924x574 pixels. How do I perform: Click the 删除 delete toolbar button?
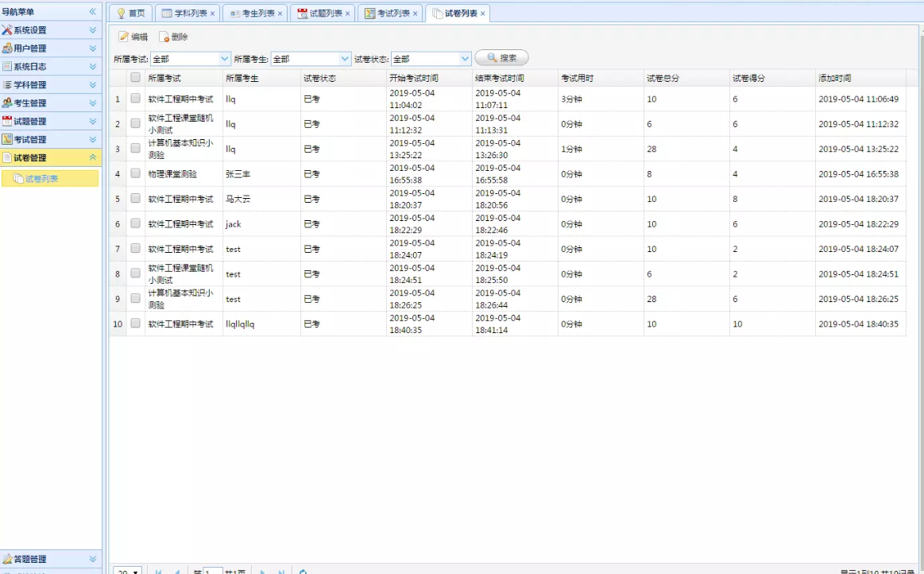tap(173, 37)
